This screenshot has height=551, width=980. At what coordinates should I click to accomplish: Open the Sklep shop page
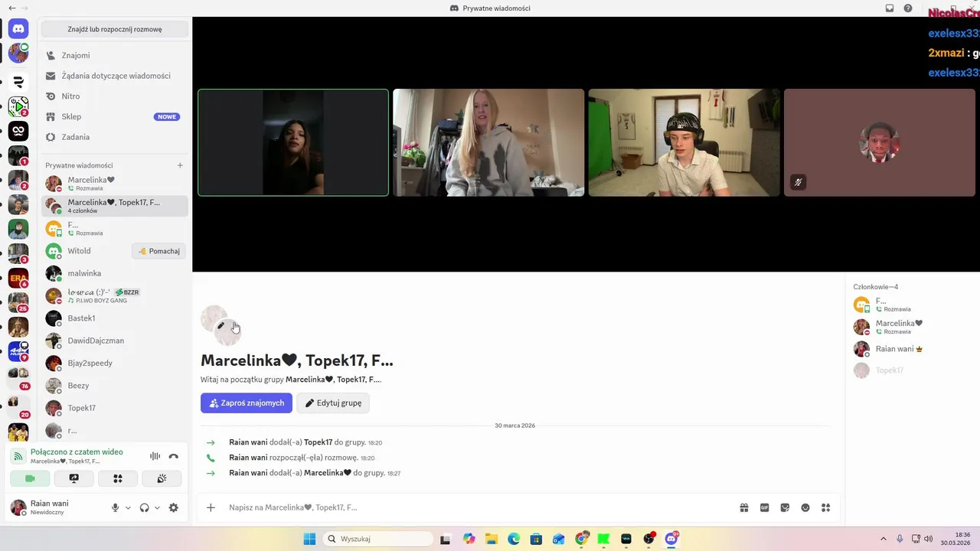[114, 116]
